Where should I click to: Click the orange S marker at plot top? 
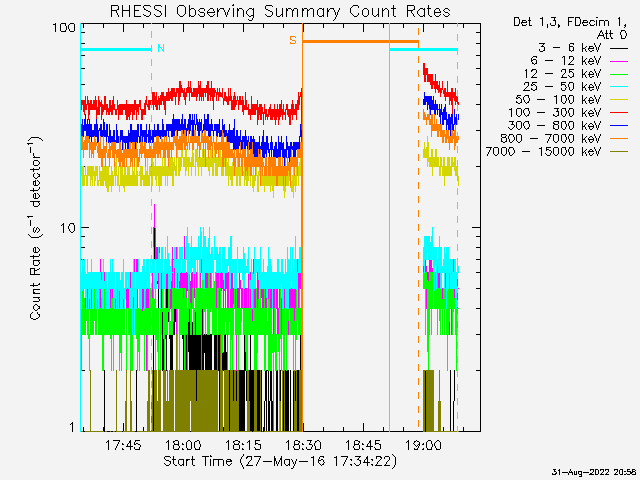click(x=293, y=41)
